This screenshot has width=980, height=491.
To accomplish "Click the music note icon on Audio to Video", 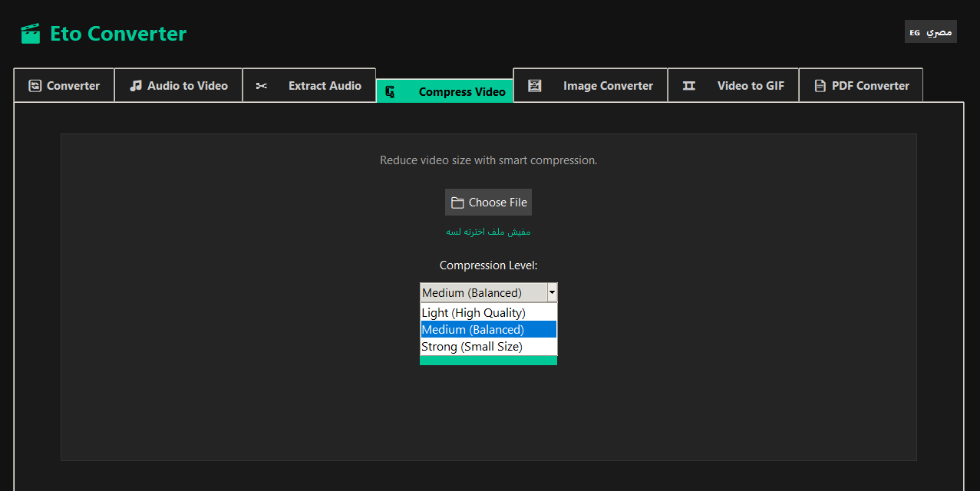I will click(136, 86).
